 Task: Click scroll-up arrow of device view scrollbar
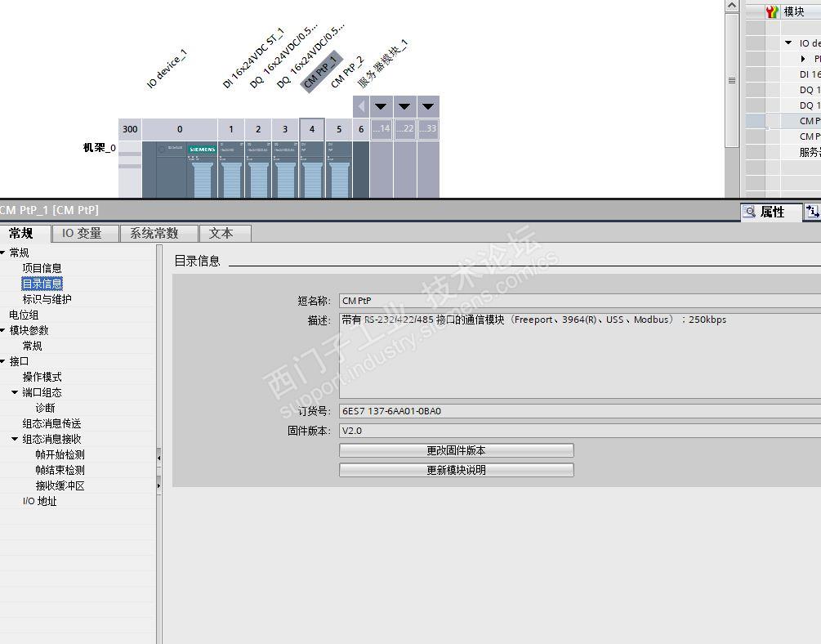pyautogui.click(x=731, y=6)
